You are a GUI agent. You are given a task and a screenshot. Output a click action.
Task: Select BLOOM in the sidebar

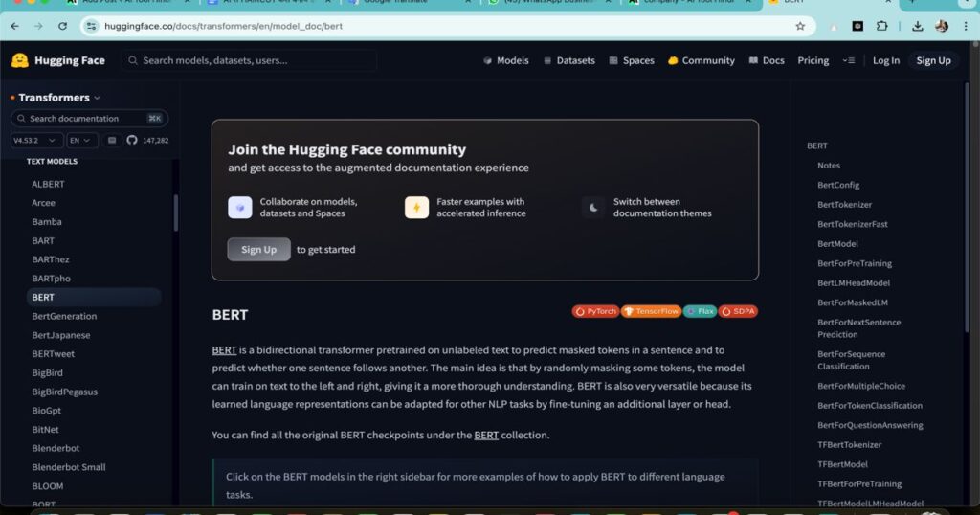(48, 486)
